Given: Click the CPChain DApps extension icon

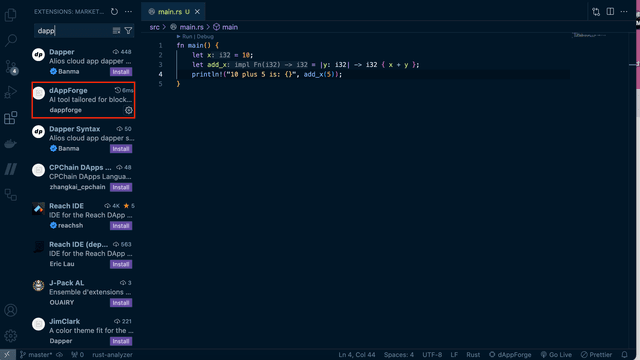Looking at the screenshot, I should (38, 170).
